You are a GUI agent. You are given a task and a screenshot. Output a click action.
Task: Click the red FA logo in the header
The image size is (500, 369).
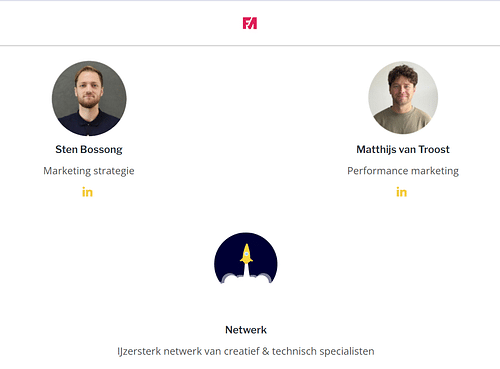[250, 23]
